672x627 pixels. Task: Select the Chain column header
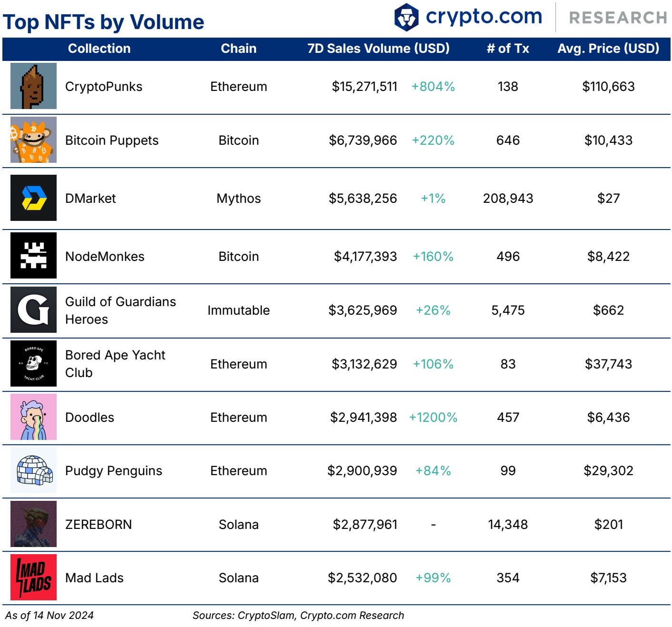tap(238, 49)
